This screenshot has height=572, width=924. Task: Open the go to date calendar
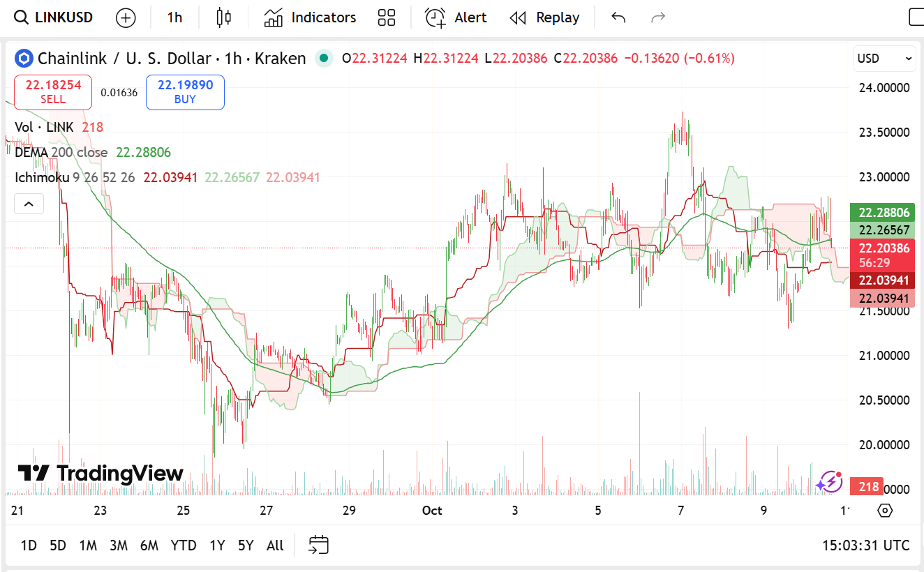coord(318,545)
